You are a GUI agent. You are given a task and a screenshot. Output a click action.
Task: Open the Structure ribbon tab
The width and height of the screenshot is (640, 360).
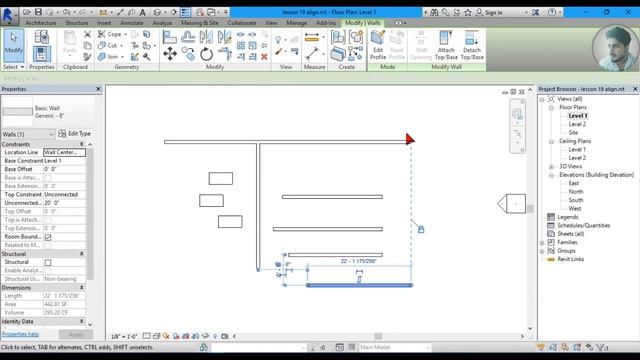click(x=76, y=23)
